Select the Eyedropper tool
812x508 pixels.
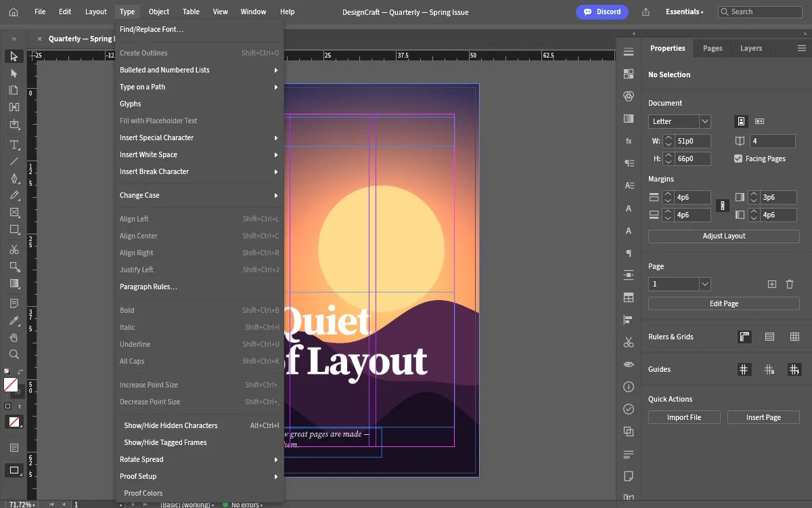click(x=14, y=320)
